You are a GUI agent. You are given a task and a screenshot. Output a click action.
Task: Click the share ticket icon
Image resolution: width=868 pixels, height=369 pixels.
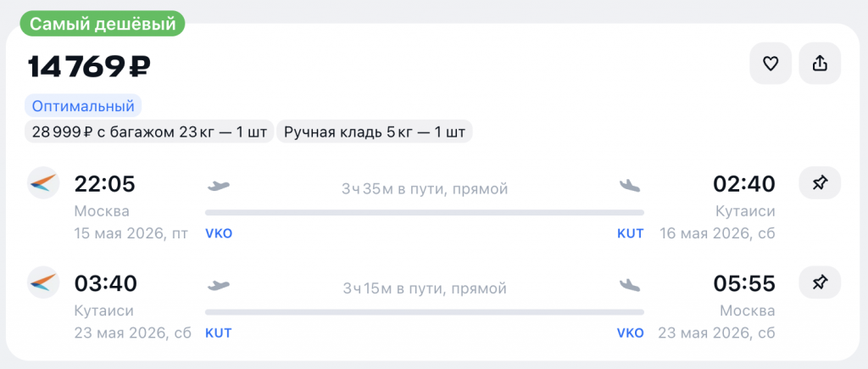(820, 64)
